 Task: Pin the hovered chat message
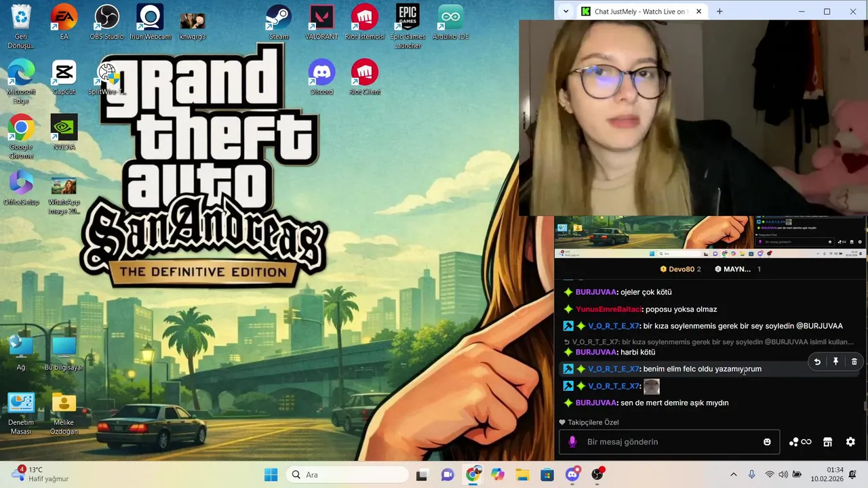click(x=835, y=362)
